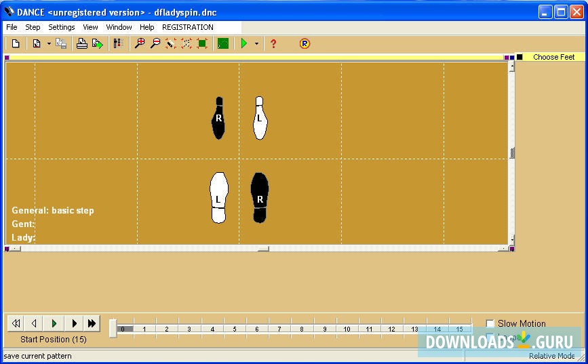The height and width of the screenshot is (364, 588).
Task: Select the lady's white left foot
Action: click(260, 118)
